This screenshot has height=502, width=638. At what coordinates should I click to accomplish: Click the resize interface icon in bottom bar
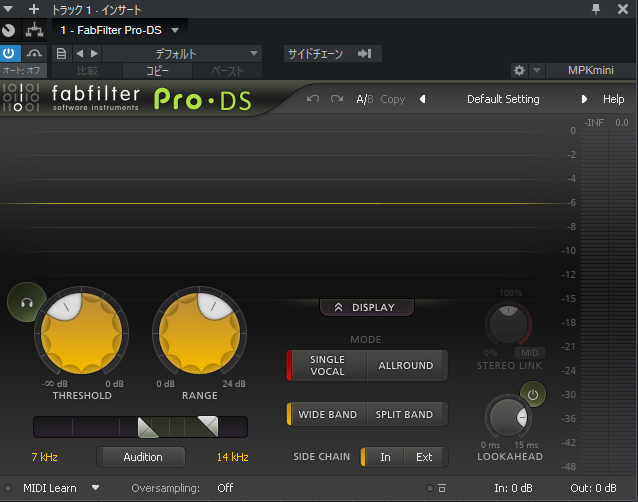click(442, 488)
